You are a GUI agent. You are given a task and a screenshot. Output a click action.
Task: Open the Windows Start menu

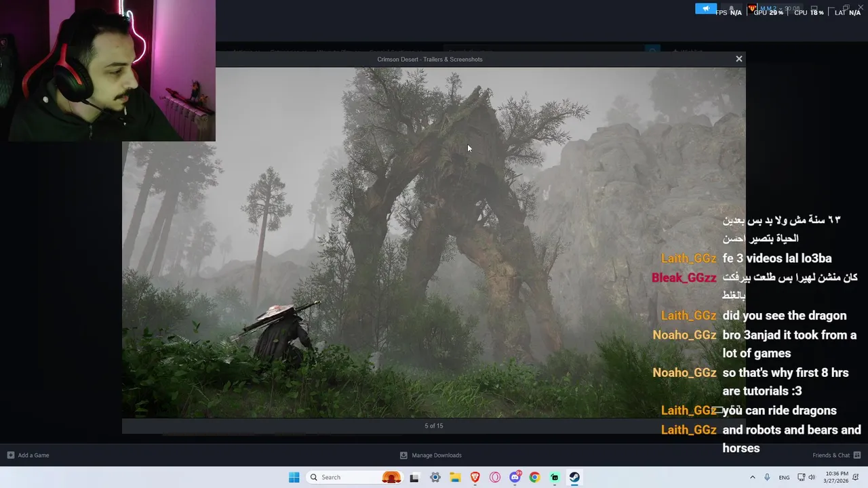tap(294, 477)
